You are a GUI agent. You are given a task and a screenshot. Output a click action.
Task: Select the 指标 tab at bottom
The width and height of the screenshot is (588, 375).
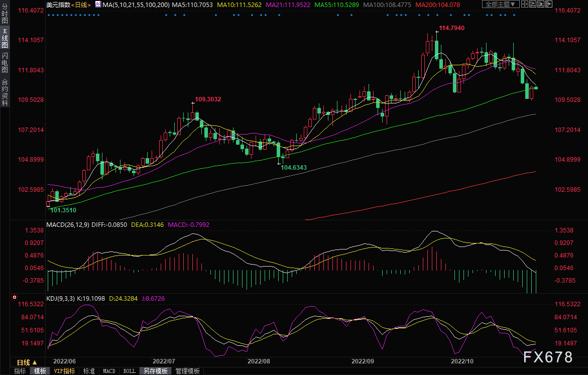pos(20,371)
